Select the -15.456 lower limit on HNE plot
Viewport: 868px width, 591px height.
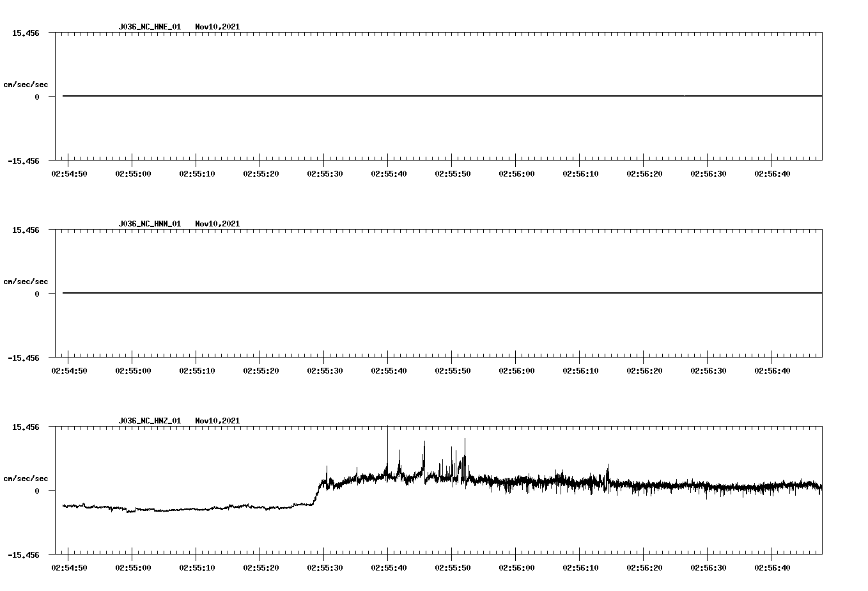point(24,161)
